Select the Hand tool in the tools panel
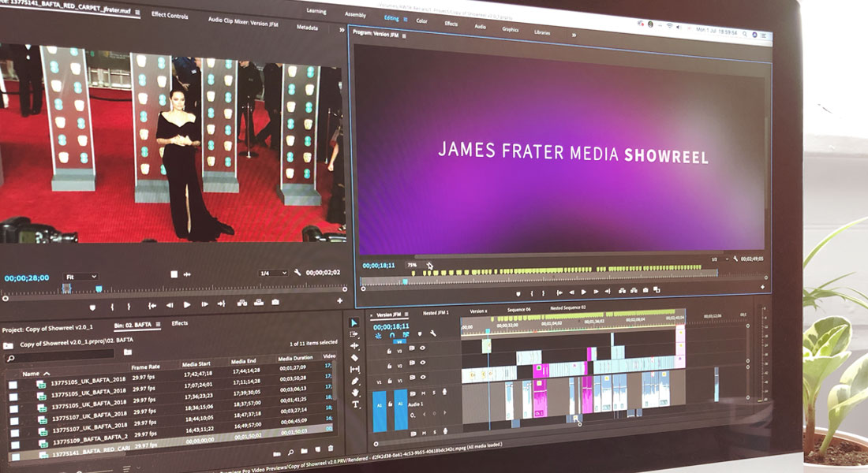Screen dimensions: 868x473 [355, 393]
